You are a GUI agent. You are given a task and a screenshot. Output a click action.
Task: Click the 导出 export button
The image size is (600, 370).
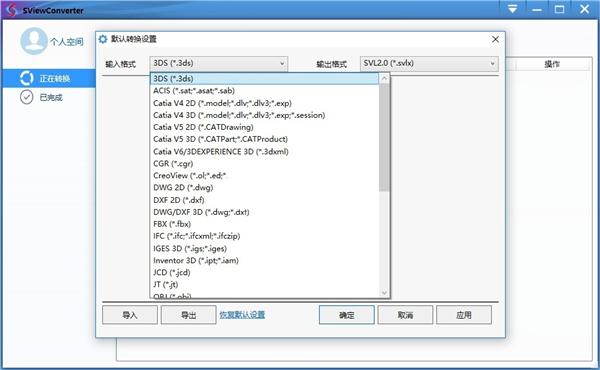click(x=189, y=315)
